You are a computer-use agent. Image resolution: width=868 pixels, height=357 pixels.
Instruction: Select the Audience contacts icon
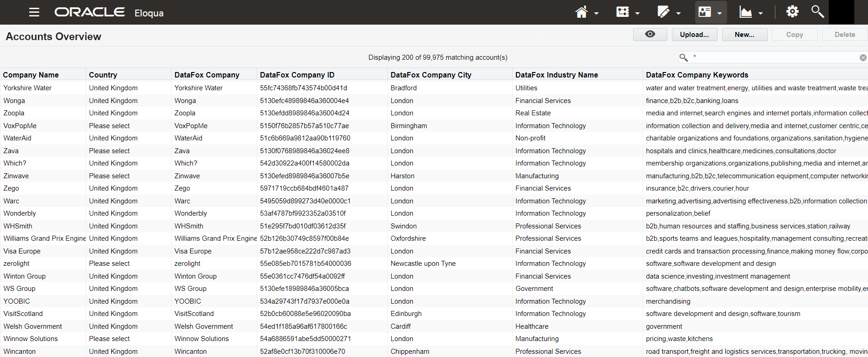point(705,12)
